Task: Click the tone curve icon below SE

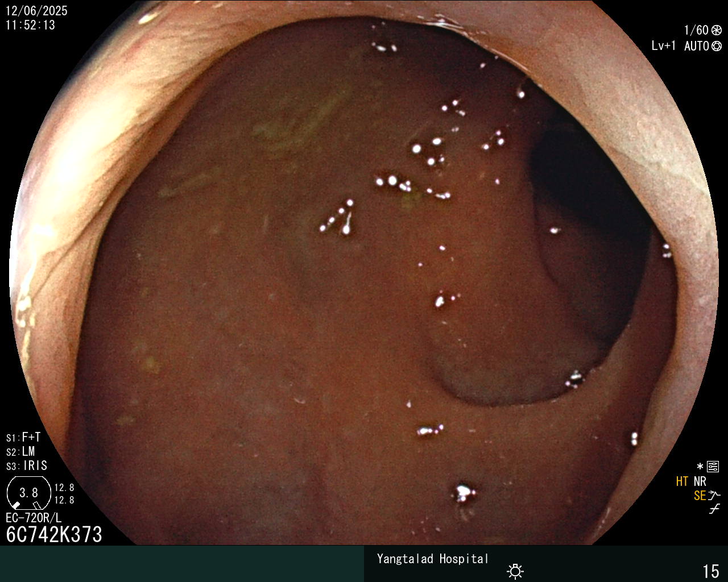Action: (x=714, y=509)
